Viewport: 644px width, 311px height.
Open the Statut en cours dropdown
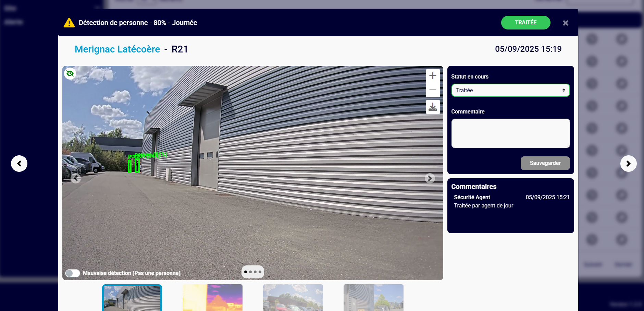510,90
